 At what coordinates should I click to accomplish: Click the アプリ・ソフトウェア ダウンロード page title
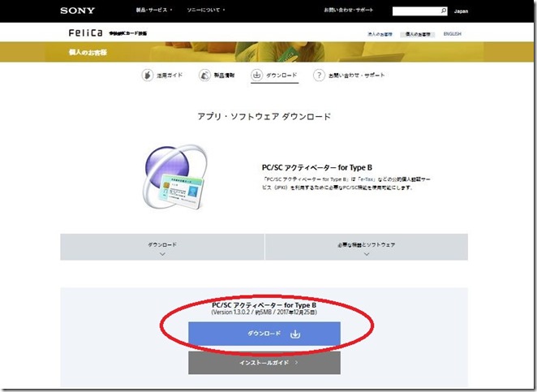coord(264,117)
